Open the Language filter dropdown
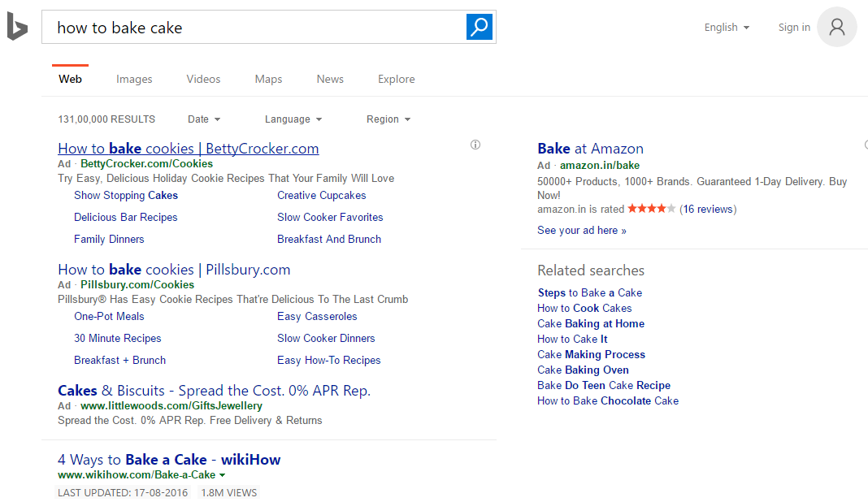Screen dimensions: 868x502 293,119
